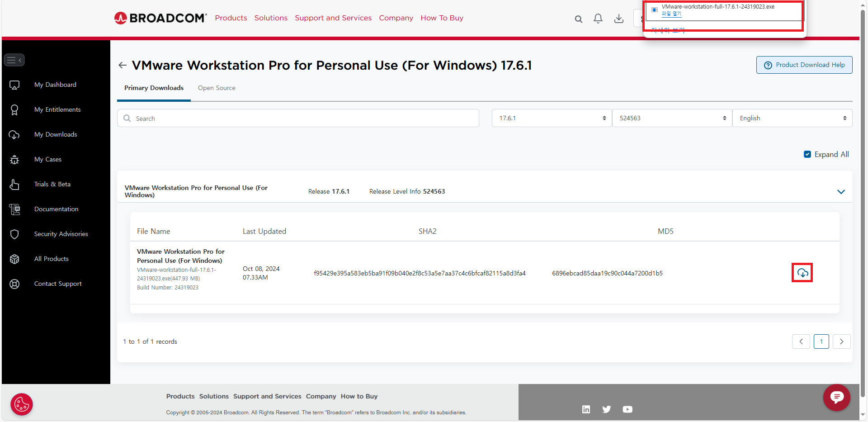Open Security Advisories in the sidebar

(x=61, y=234)
